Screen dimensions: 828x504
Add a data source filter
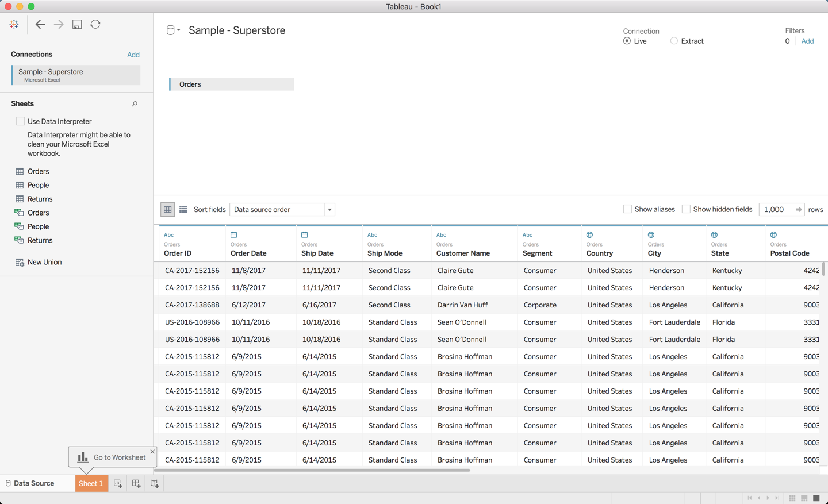click(x=807, y=41)
